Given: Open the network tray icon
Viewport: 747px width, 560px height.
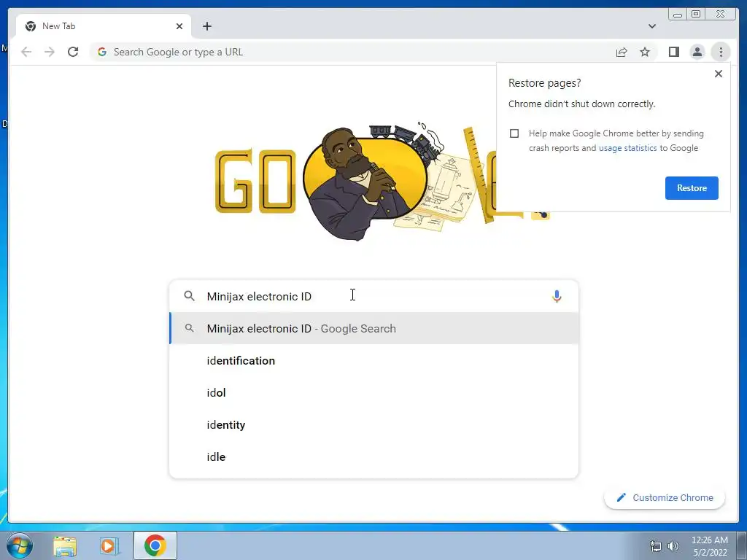Looking at the screenshot, I should pos(656,547).
